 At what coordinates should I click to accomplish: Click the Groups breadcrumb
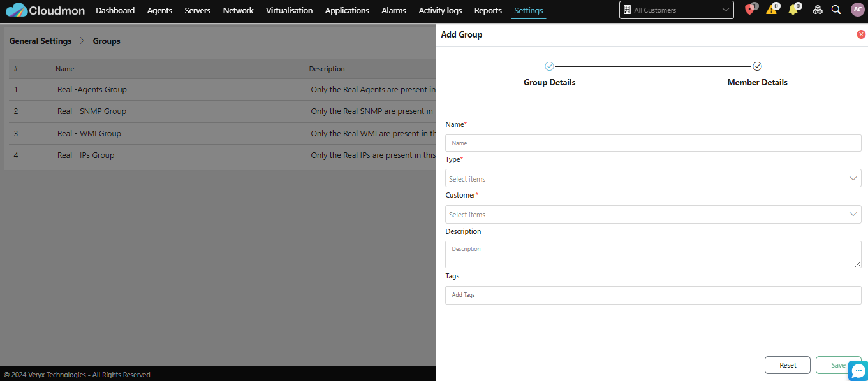point(107,41)
